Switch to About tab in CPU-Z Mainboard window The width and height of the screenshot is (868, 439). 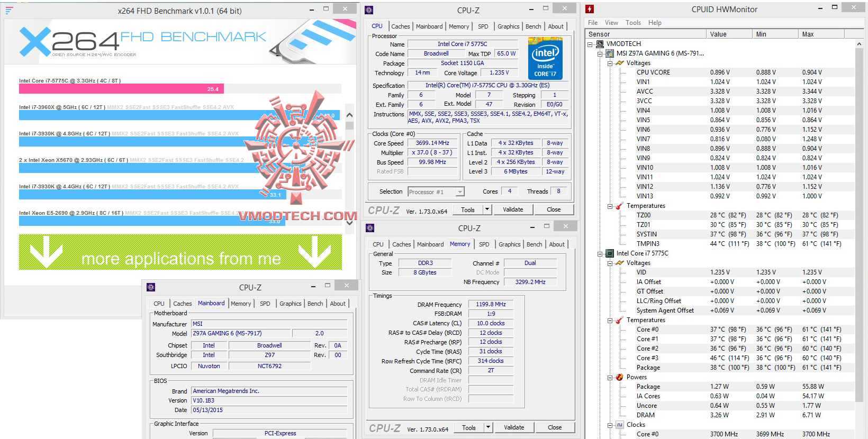[338, 304]
